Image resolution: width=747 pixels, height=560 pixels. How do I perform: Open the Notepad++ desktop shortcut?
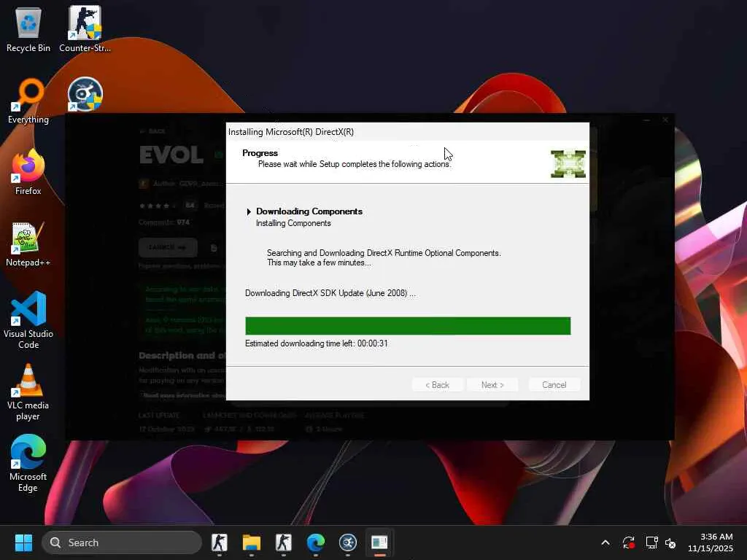tap(28, 244)
